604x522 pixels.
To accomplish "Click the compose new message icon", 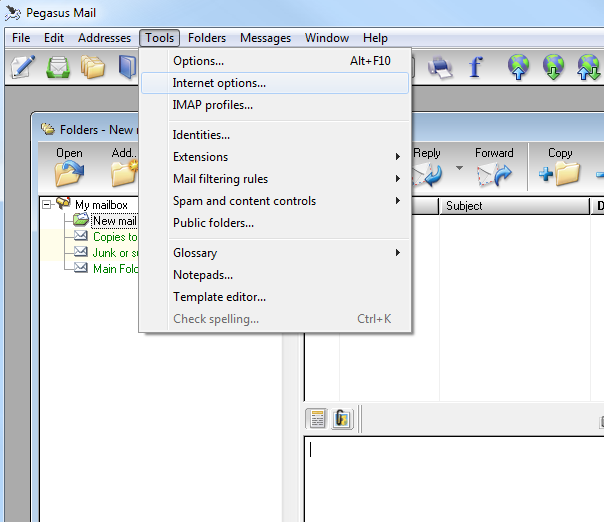I will (x=24, y=67).
